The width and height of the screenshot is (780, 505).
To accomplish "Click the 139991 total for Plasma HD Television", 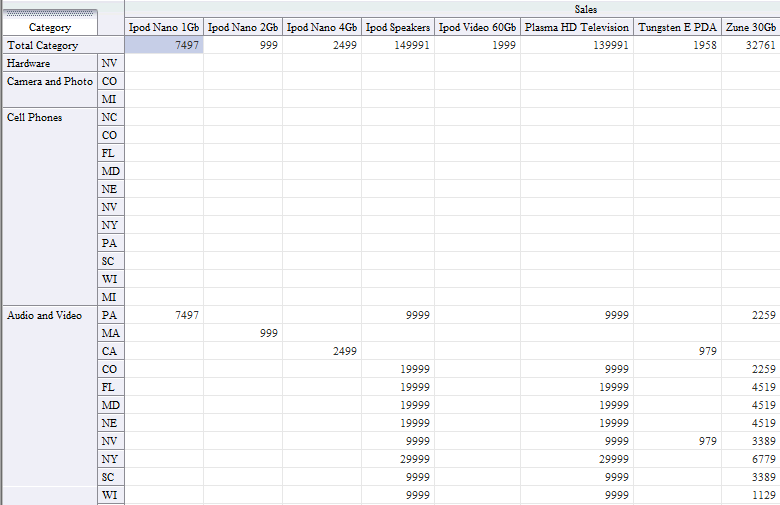I will coord(577,45).
